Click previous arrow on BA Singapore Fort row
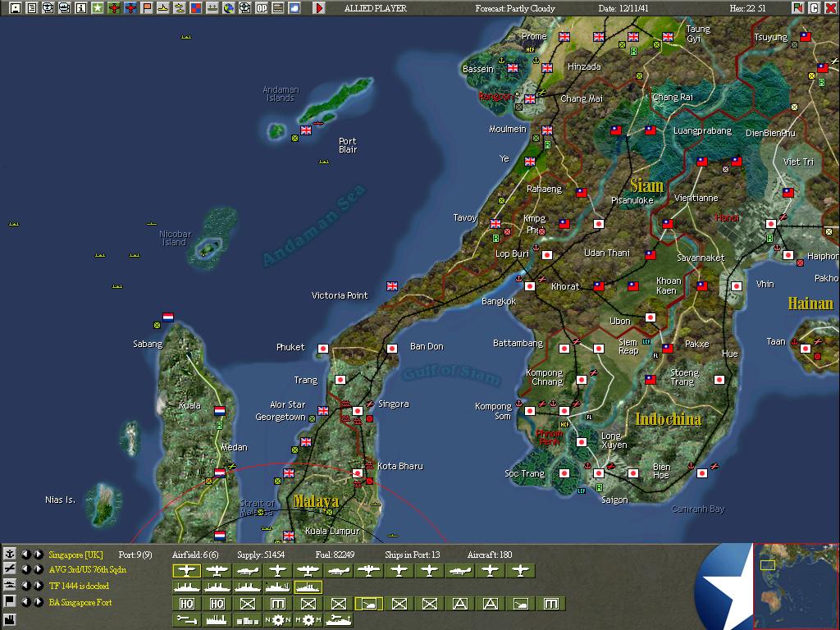This screenshot has height=630, width=840. 25,601
